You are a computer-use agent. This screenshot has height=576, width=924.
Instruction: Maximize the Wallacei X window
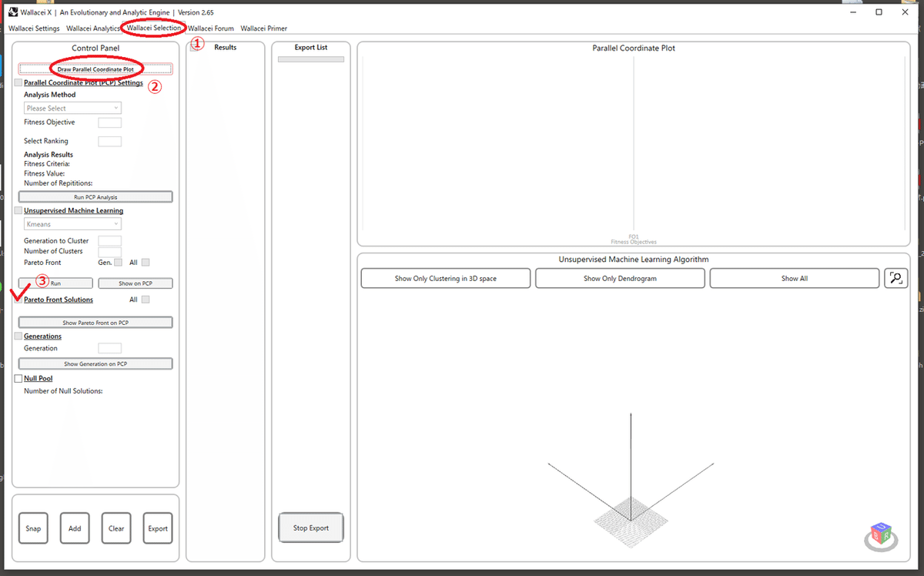coord(879,12)
